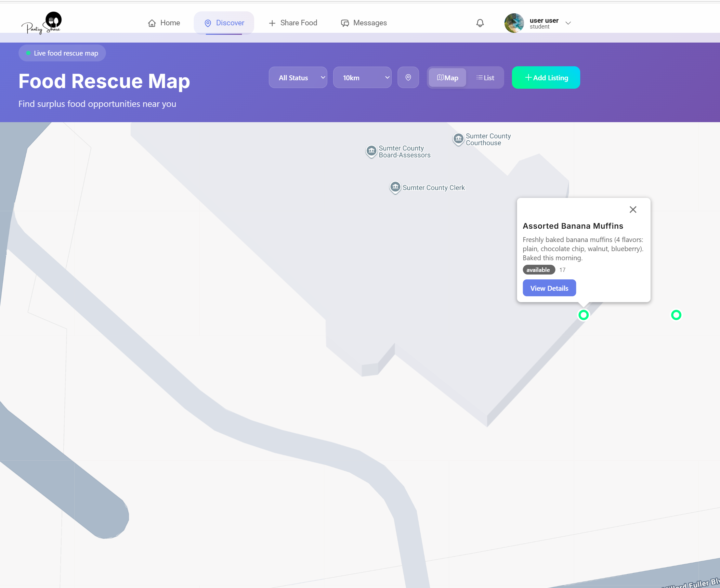
Task: Click the PantryShare logo
Action: coord(42,23)
